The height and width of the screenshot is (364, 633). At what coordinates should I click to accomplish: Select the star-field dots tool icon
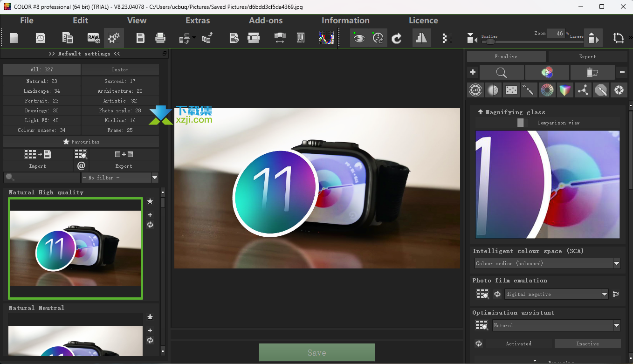click(511, 90)
